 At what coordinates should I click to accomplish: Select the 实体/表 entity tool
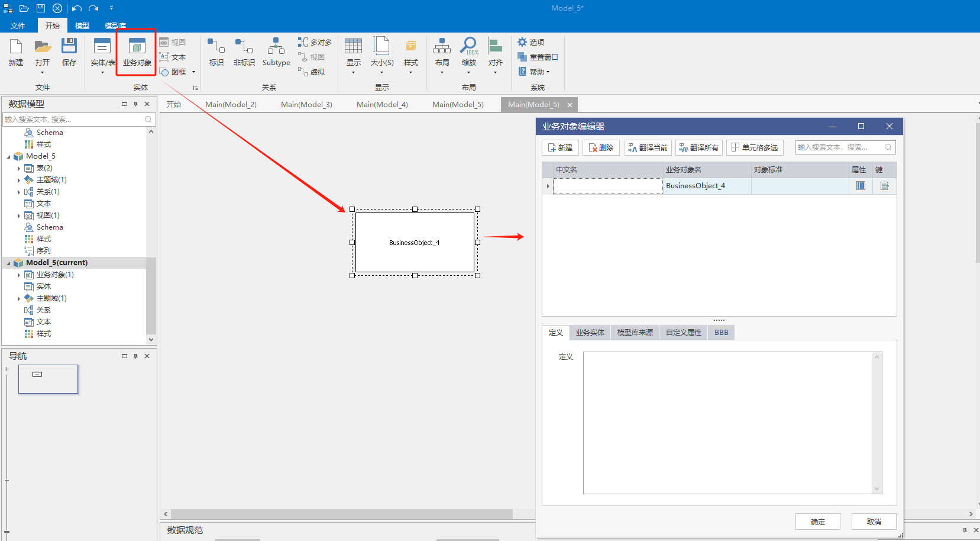pos(103,52)
